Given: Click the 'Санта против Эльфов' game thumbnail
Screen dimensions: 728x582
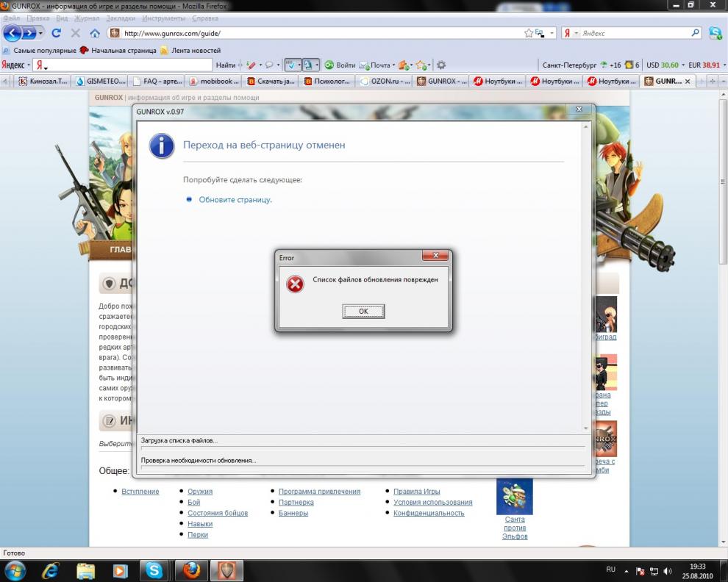Looking at the screenshot, I should coord(515,497).
